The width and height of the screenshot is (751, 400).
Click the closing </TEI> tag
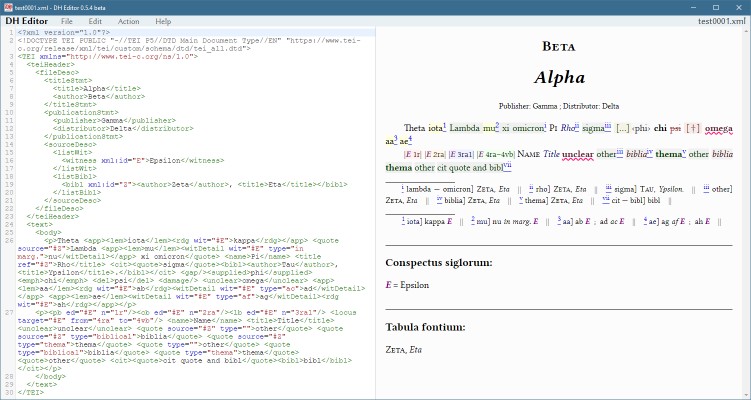coord(31,392)
